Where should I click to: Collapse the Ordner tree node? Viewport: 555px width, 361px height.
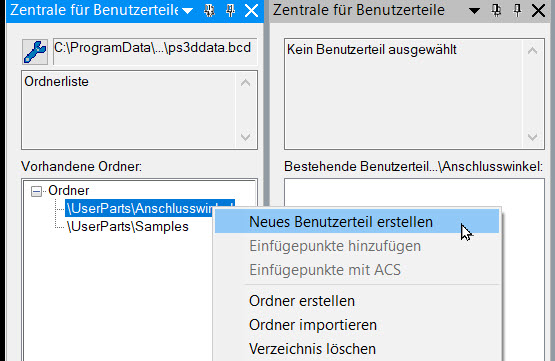36,191
